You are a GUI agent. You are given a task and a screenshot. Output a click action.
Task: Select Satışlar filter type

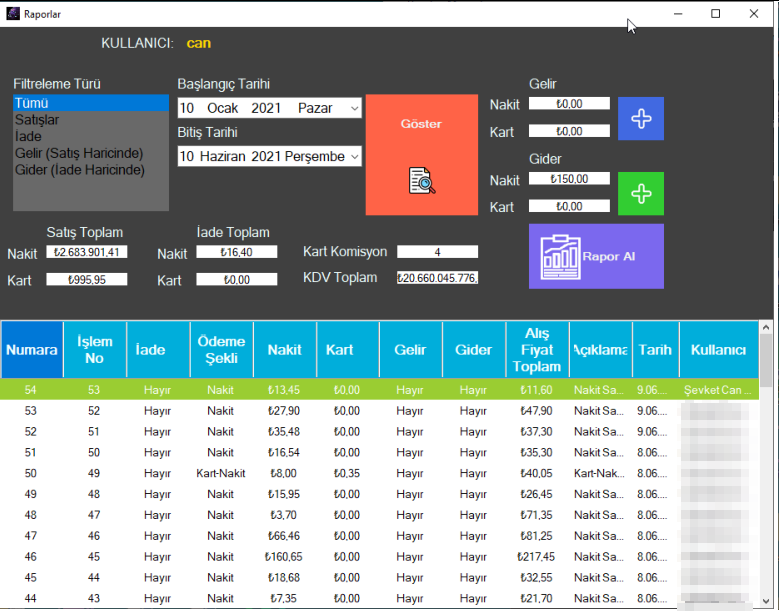point(90,120)
